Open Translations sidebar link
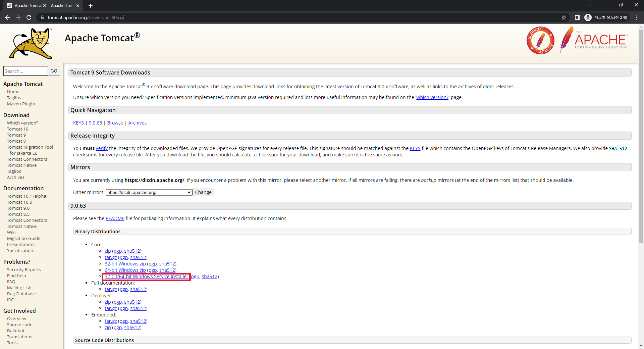This screenshot has height=349, width=644. (19, 337)
